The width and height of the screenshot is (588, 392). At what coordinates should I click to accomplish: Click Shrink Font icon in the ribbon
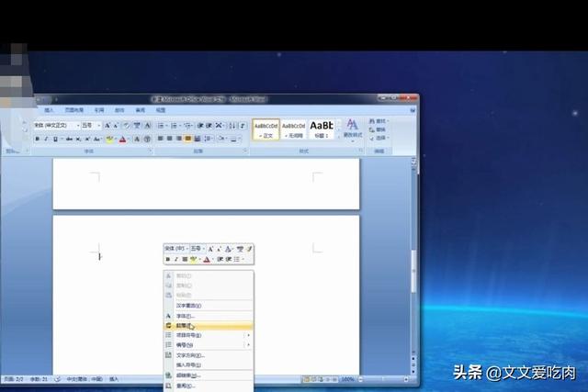pos(116,126)
